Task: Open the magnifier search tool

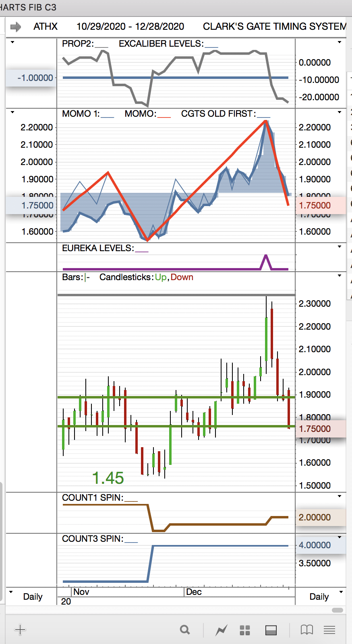Action: pos(185,630)
